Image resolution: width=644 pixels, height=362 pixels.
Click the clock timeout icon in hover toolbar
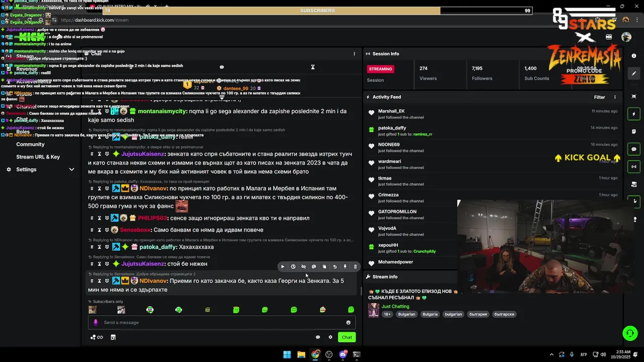tap(293, 267)
